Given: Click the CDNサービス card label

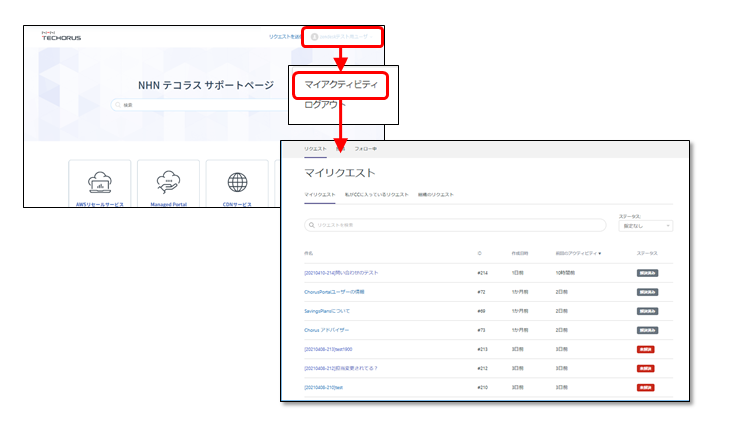Looking at the screenshot, I should click(x=237, y=204).
